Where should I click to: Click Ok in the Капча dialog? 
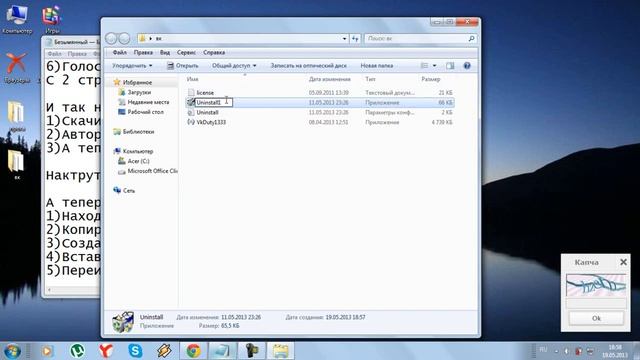pos(596,318)
